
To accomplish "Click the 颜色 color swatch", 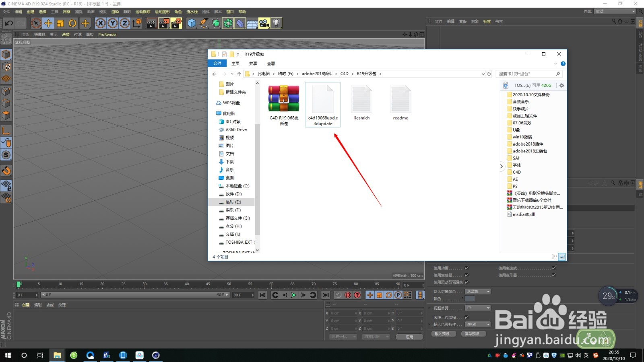I will point(470,298).
